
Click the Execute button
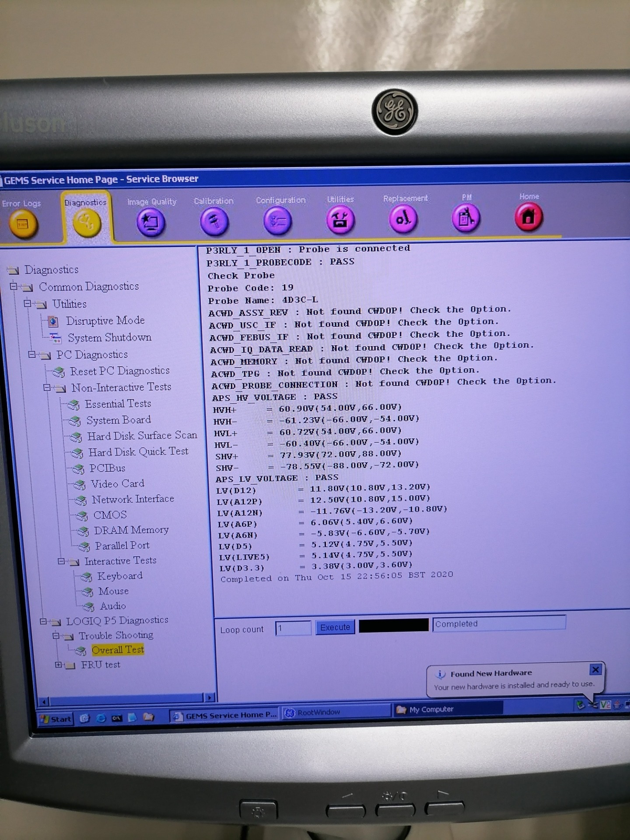[335, 627]
